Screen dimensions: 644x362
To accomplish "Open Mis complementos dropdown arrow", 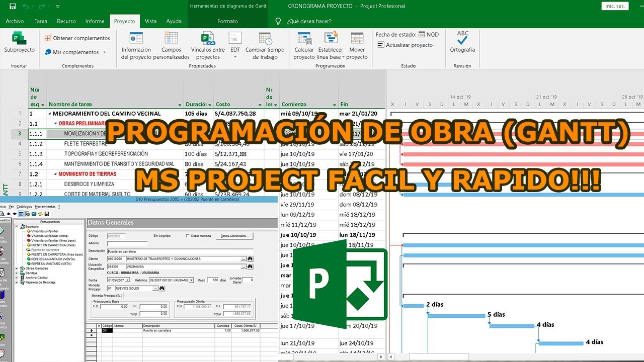I will 105,52.
